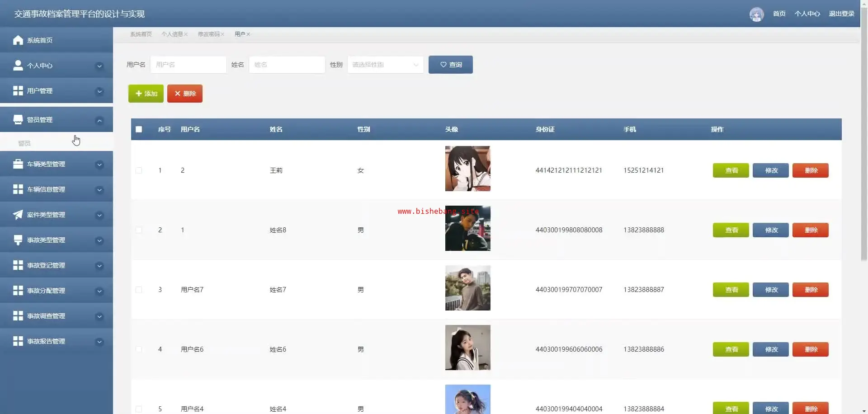Check the box for row with 王莉
This screenshot has height=414, width=868.
(x=139, y=170)
